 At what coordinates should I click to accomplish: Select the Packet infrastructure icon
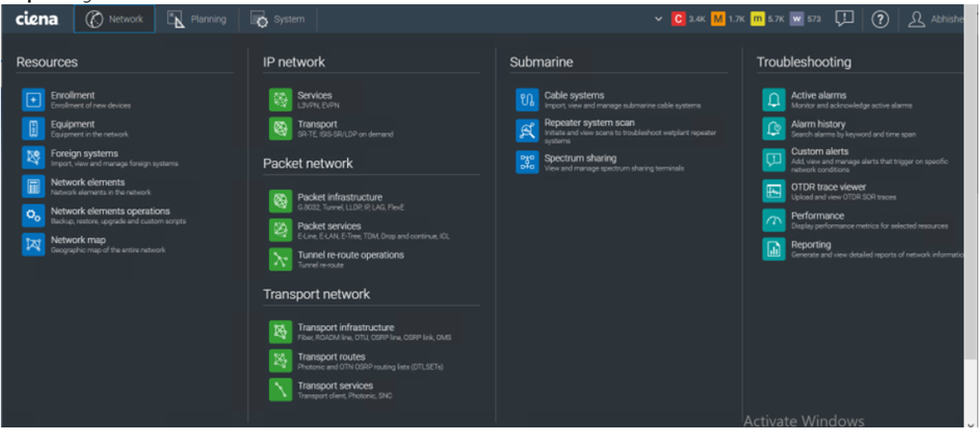280,201
